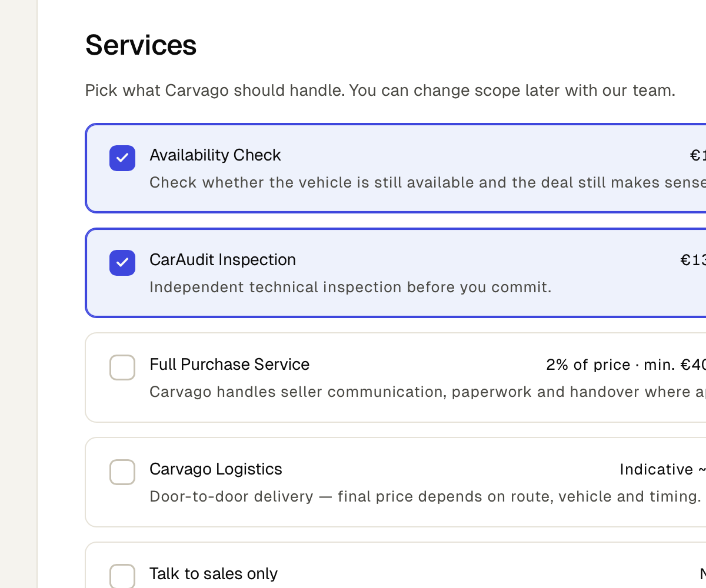Click the vehicle availability description text
Viewport: 706px width, 588px height.
(x=428, y=182)
